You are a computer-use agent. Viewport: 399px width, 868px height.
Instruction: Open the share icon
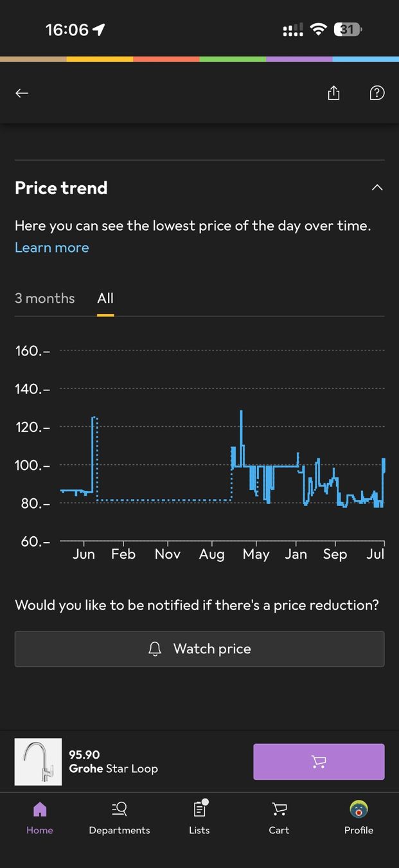[x=333, y=93]
